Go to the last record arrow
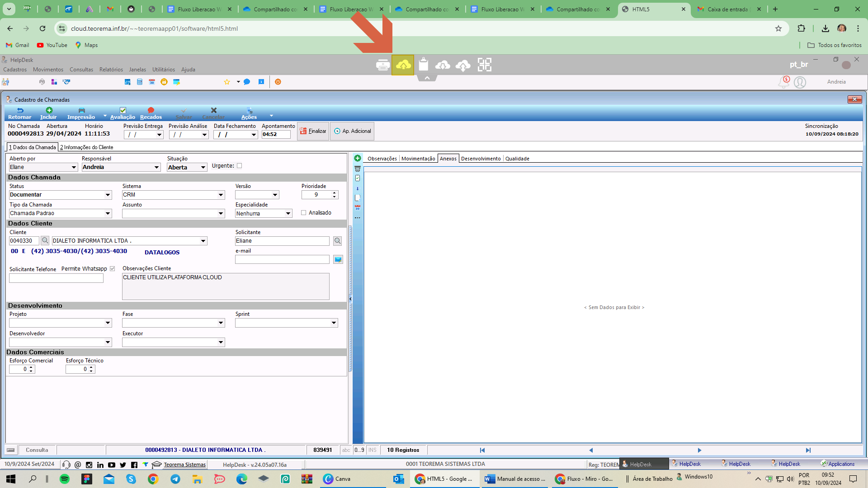Image resolution: width=868 pixels, height=488 pixels. tap(808, 450)
